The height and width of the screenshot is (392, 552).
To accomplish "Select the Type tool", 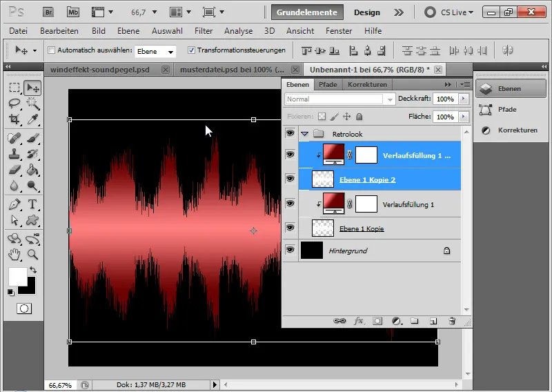I will coord(32,204).
